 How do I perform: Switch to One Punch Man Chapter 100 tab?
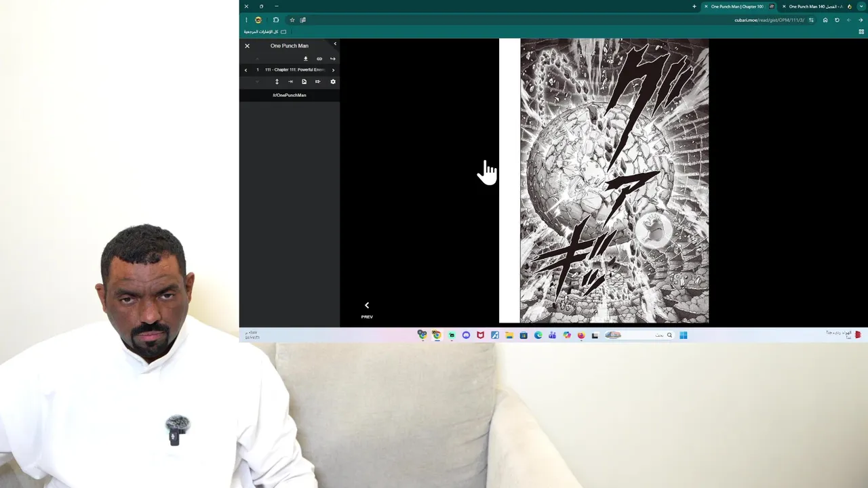pos(738,7)
